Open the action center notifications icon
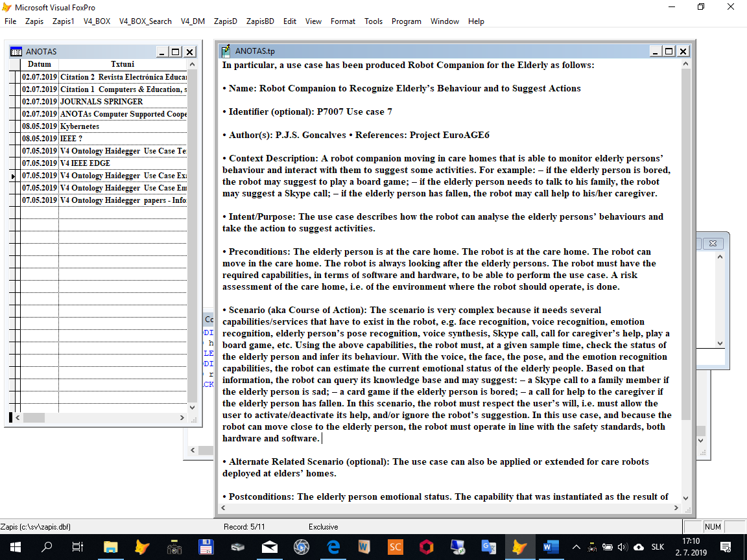 coord(726,547)
